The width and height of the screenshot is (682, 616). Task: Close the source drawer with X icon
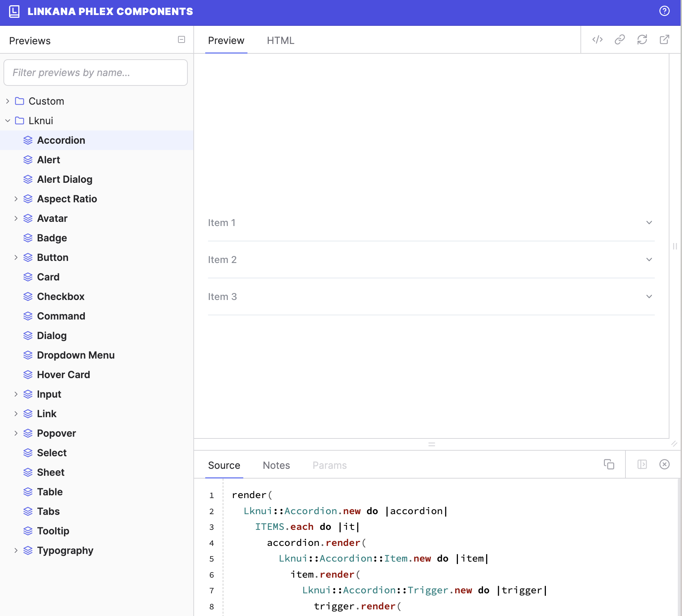[x=664, y=464]
